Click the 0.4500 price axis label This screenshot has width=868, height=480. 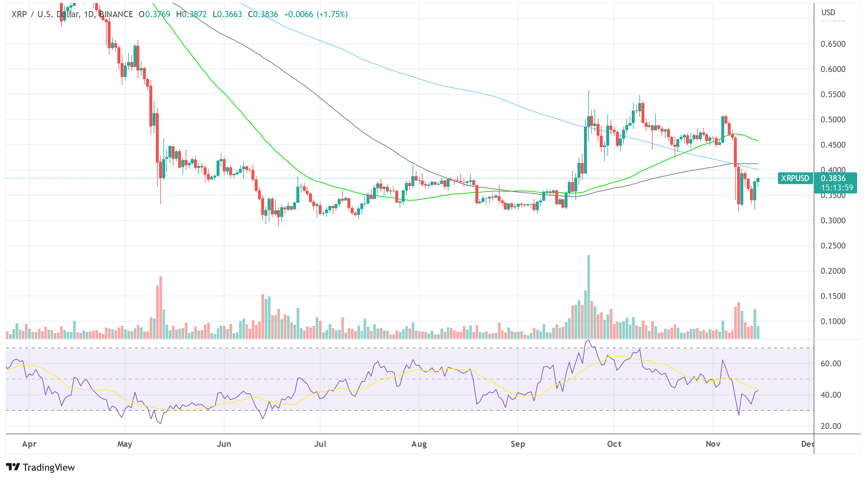(x=833, y=145)
